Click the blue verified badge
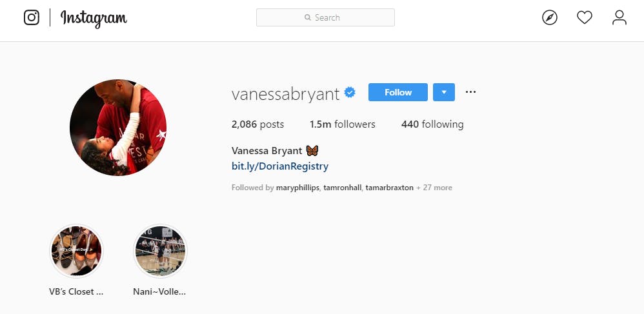Viewport: 644px width, 314px height. (x=350, y=93)
